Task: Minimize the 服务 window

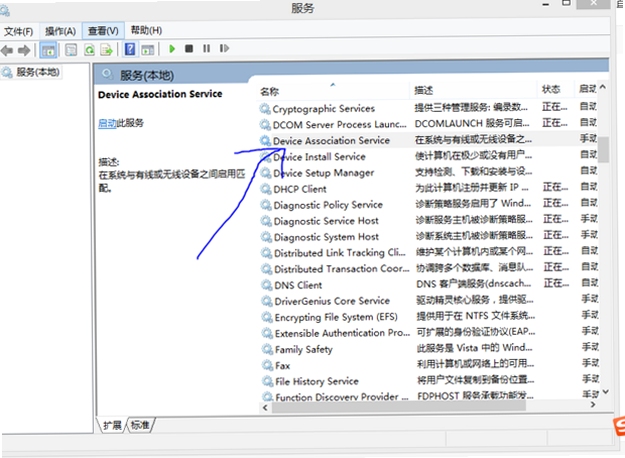Action: coord(546,4)
